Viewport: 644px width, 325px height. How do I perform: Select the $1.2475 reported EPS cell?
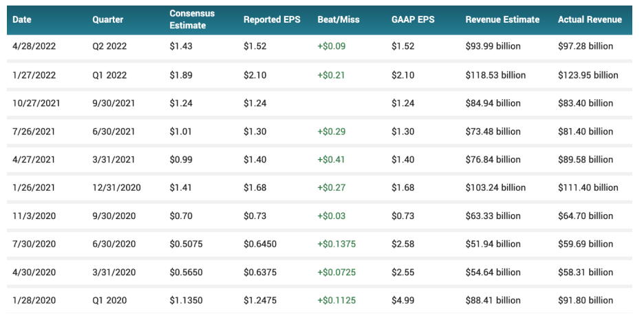pyautogui.click(x=260, y=300)
